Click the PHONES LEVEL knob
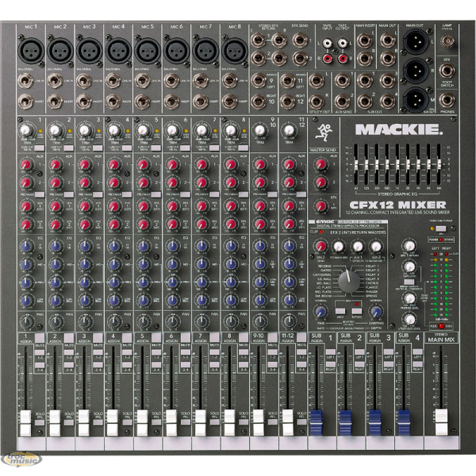 click(410, 299)
